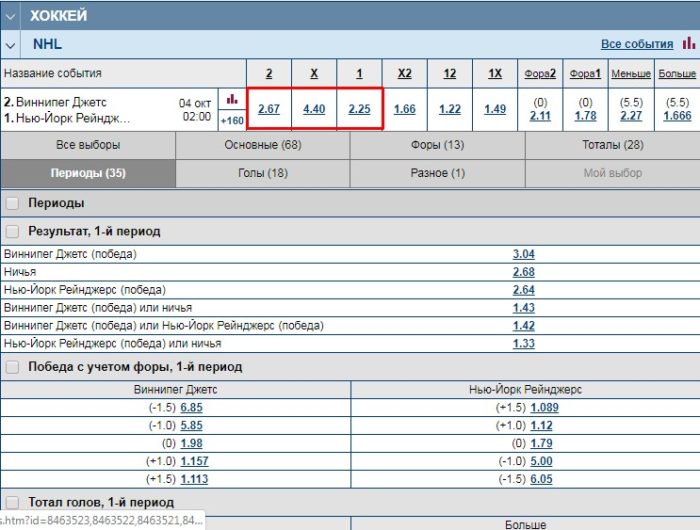Check the Результат, 1-й период box
This screenshot has height=530, width=700.
[12, 231]
